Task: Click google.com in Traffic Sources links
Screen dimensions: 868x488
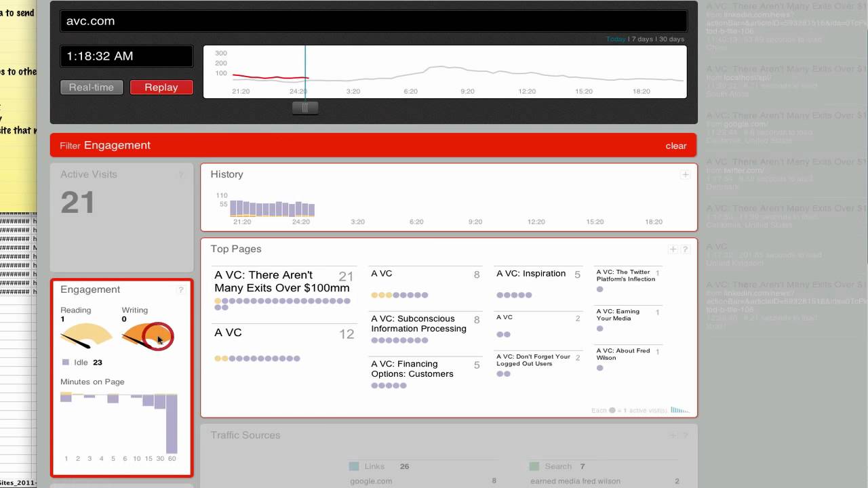Action: coord(371,481)
